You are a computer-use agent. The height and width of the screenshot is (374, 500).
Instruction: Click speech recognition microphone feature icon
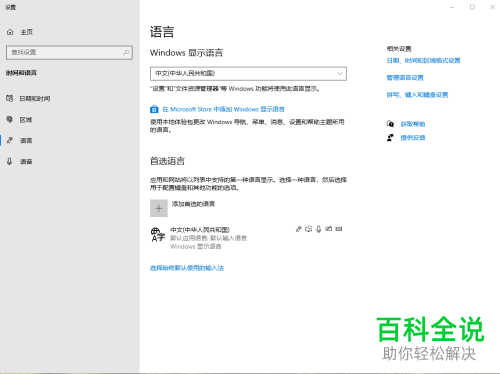click(x=319, y=229)
